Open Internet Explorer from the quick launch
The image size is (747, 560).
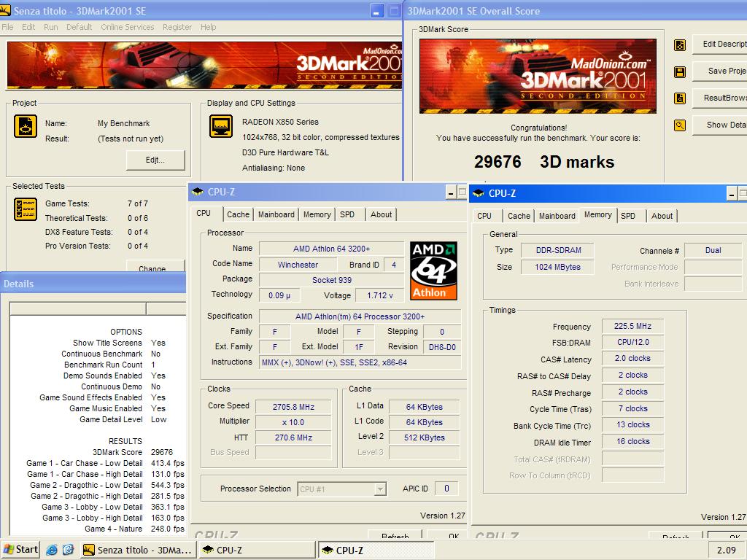52,550
